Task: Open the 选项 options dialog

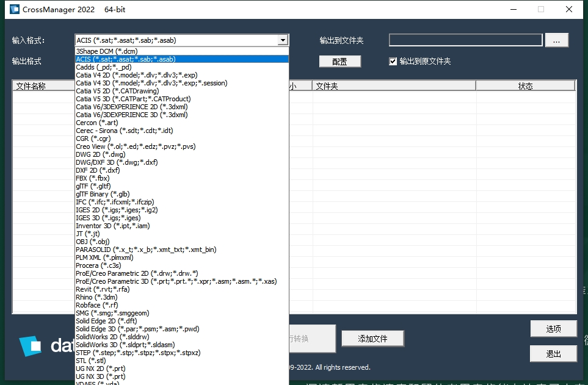Action: pos(553,328)
